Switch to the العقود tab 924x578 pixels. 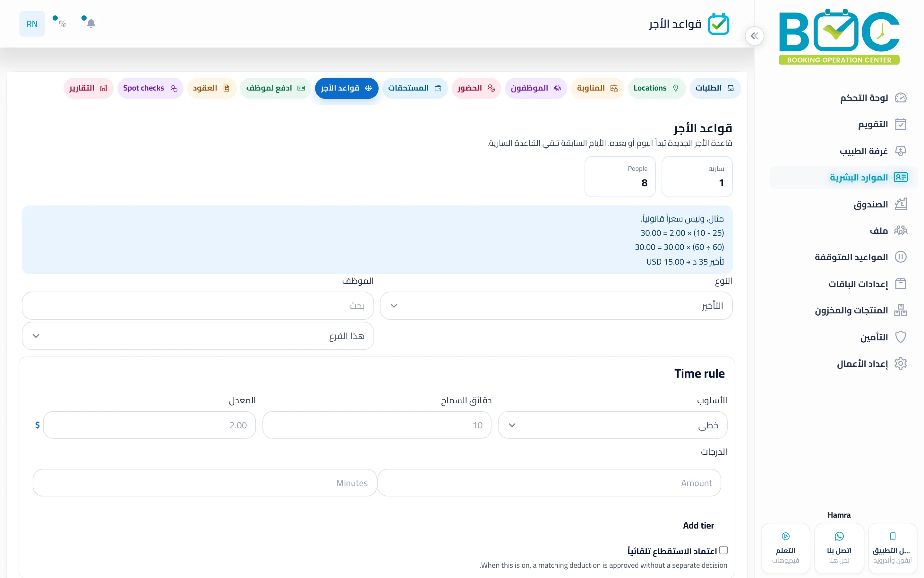(x=211, y=88)
